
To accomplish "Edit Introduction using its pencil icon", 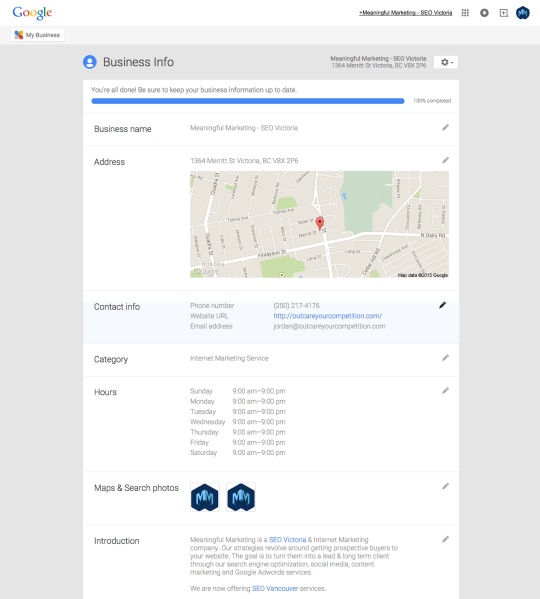I will [445, 539].
